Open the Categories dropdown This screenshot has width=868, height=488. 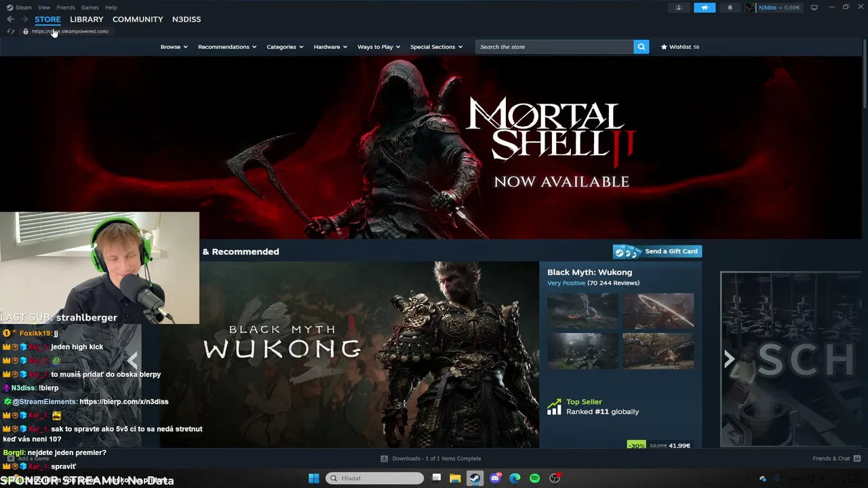[x=285, y=47]
